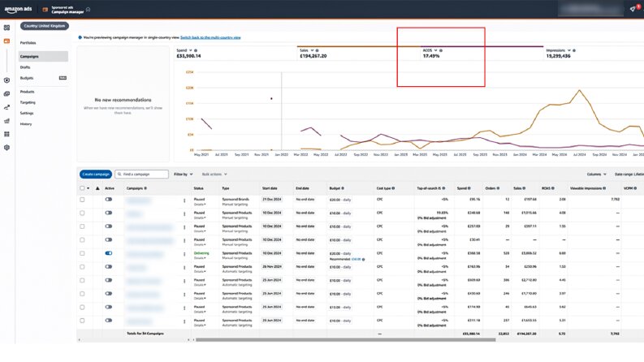This screenshot has width=644, height=362.
Task: Go to Portfolios in side menu
Action: (28, 43)
